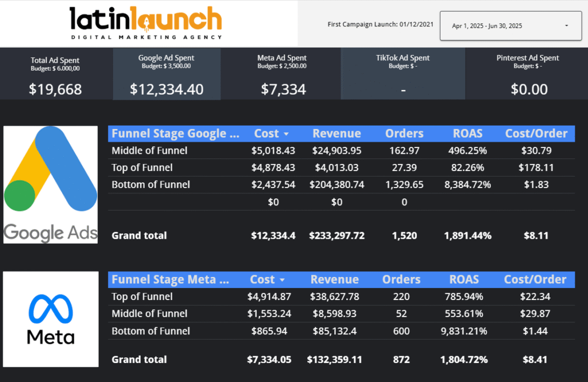Screen dimensions: 588x382
Task: Sort Google table by Revenue header
Action: coord(336,134)
